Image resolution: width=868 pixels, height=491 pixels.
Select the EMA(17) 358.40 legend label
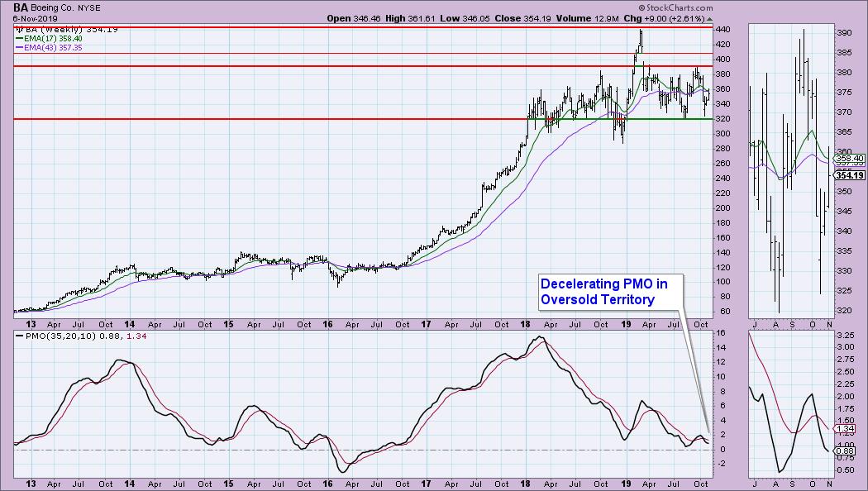53,39
